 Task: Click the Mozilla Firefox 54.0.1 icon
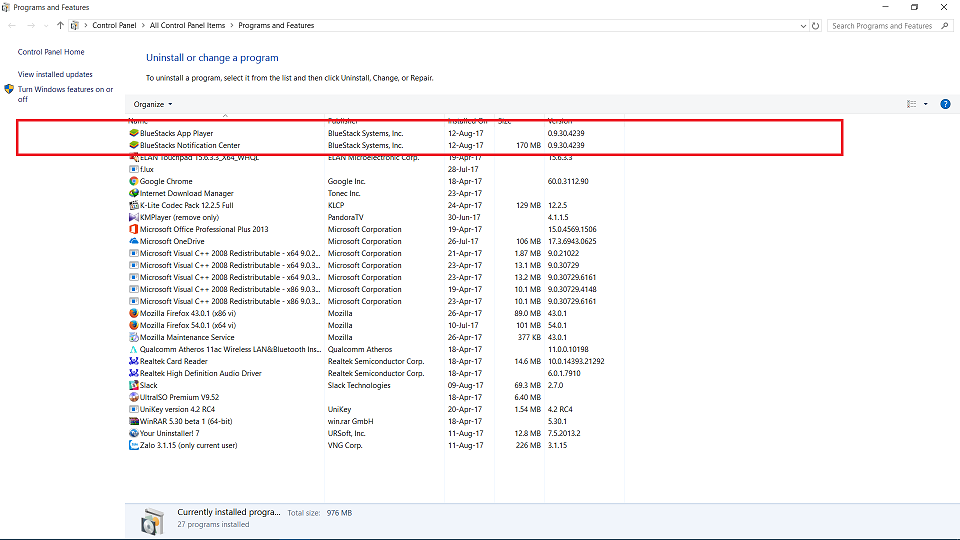tap(134, 325)
